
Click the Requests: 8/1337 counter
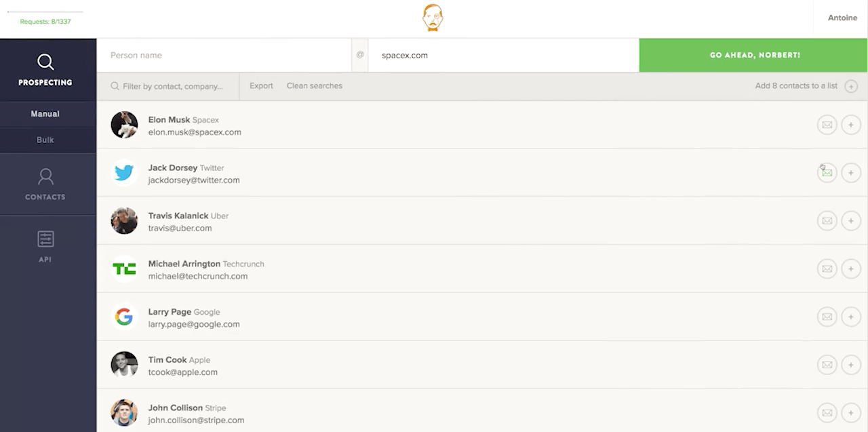(x=45, y=22)
